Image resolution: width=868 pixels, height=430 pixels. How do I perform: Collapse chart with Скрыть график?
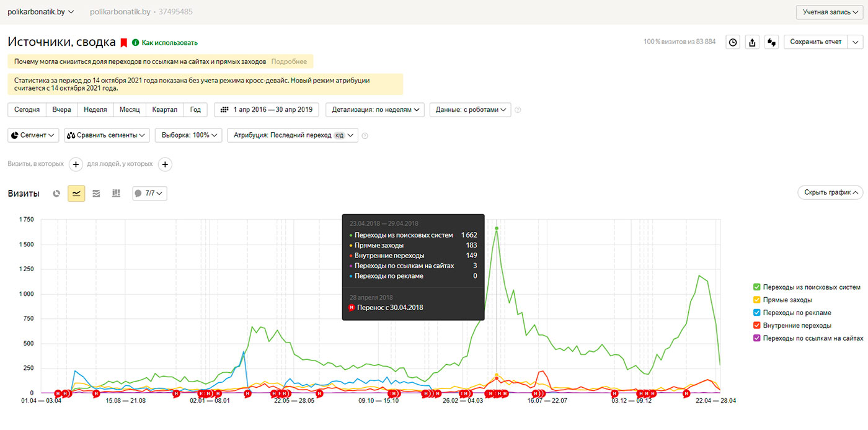pos(830,192)
